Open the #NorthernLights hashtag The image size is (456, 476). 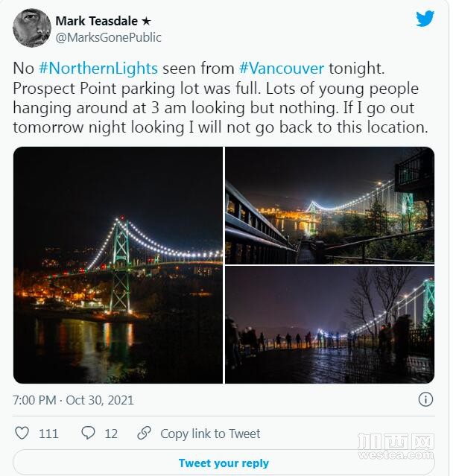coord(98,68)
